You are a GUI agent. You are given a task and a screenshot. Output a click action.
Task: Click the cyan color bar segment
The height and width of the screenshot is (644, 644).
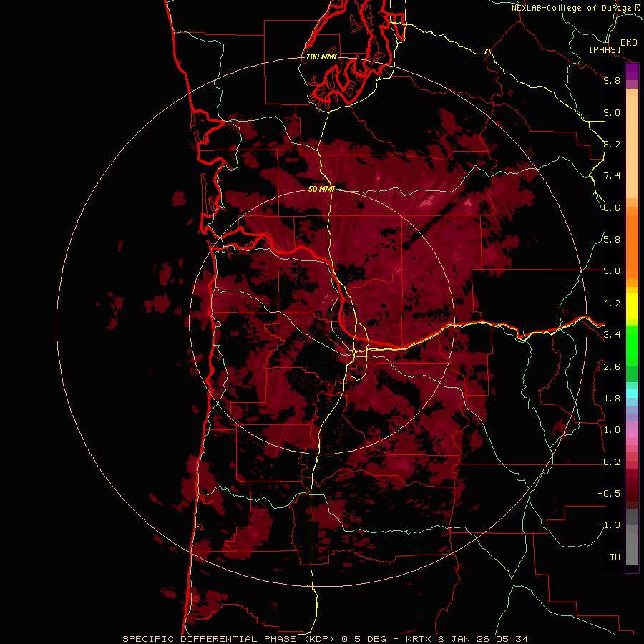(632, 394)
